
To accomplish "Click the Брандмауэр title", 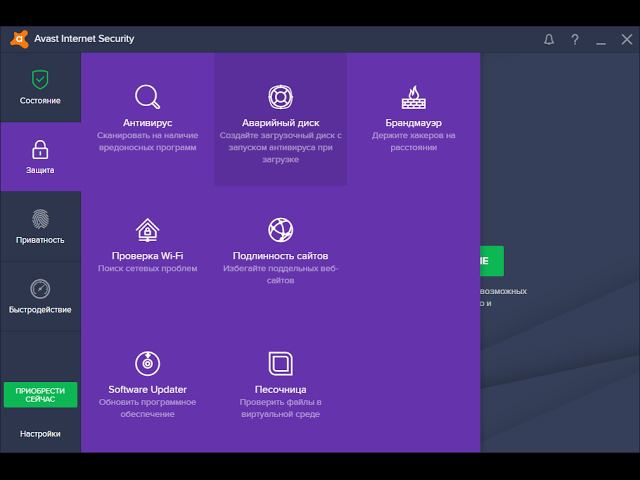I will [413, 123].
